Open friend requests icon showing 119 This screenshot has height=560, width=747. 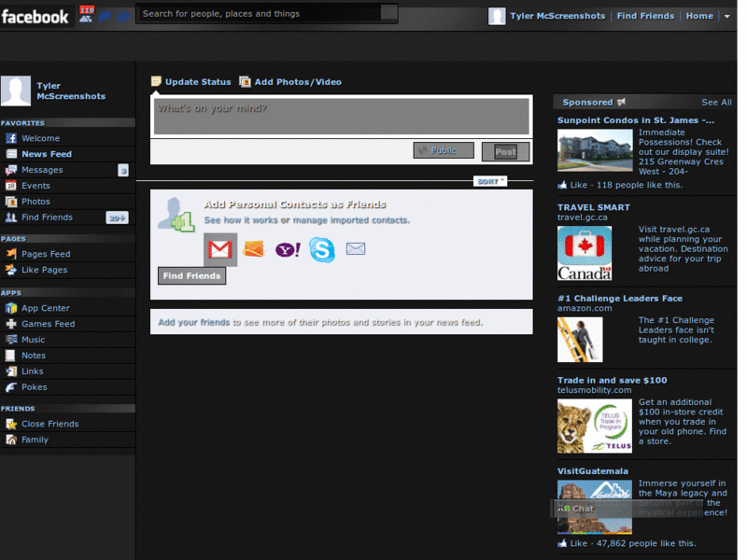pyautogui.click(x=86, y=14)
